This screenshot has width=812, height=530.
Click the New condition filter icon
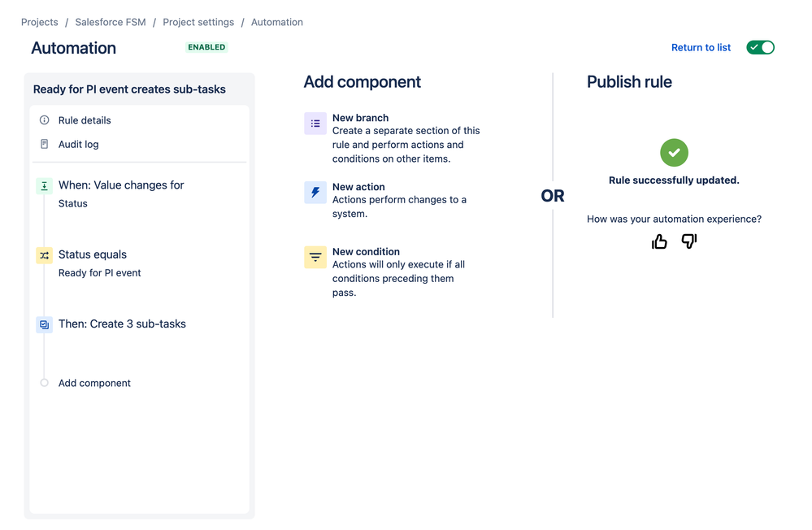coord(315,257)
